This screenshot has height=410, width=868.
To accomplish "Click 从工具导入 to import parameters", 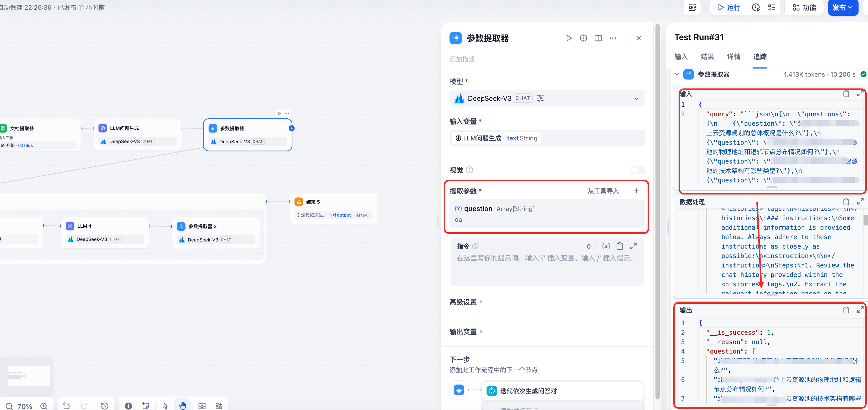I will pyautogui.click(x=603, y=191).
